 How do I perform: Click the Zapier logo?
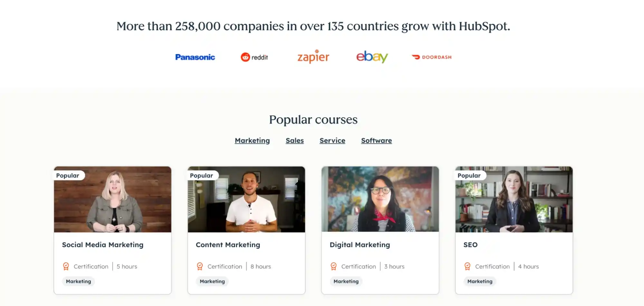coord(313,57)
